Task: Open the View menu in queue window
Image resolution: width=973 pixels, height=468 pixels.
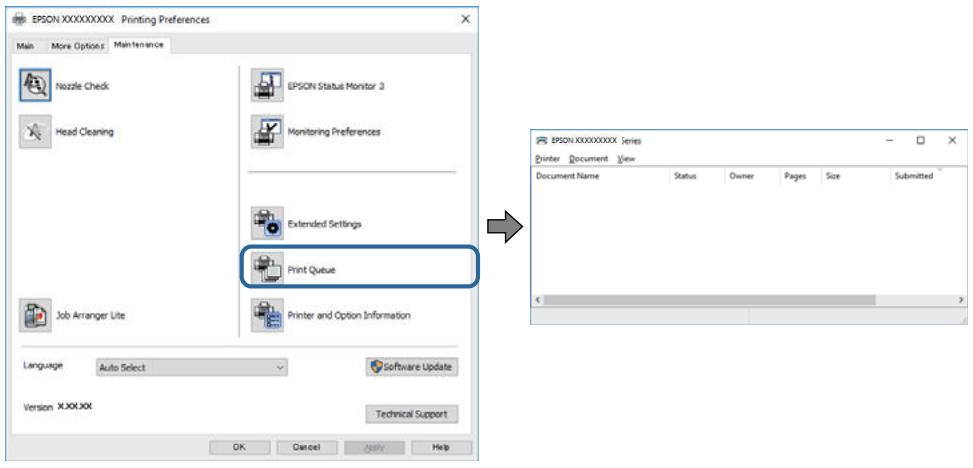Action: [x=626, y=159]
